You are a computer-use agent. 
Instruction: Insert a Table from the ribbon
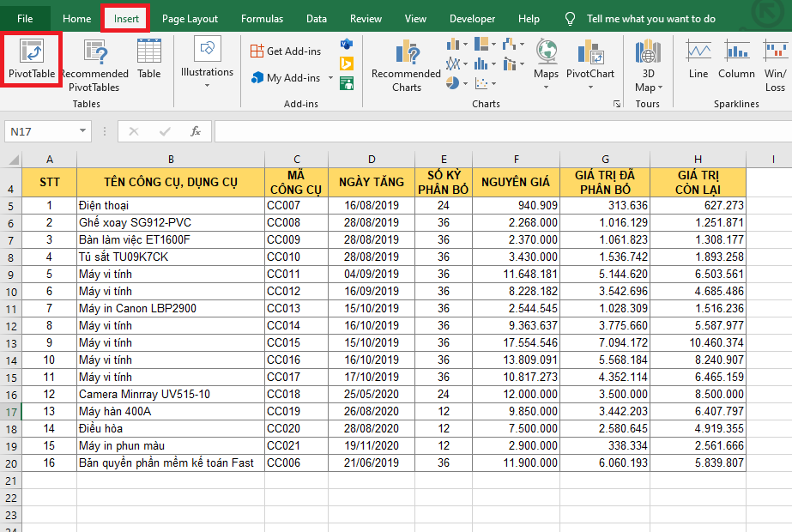coord(148,58)
